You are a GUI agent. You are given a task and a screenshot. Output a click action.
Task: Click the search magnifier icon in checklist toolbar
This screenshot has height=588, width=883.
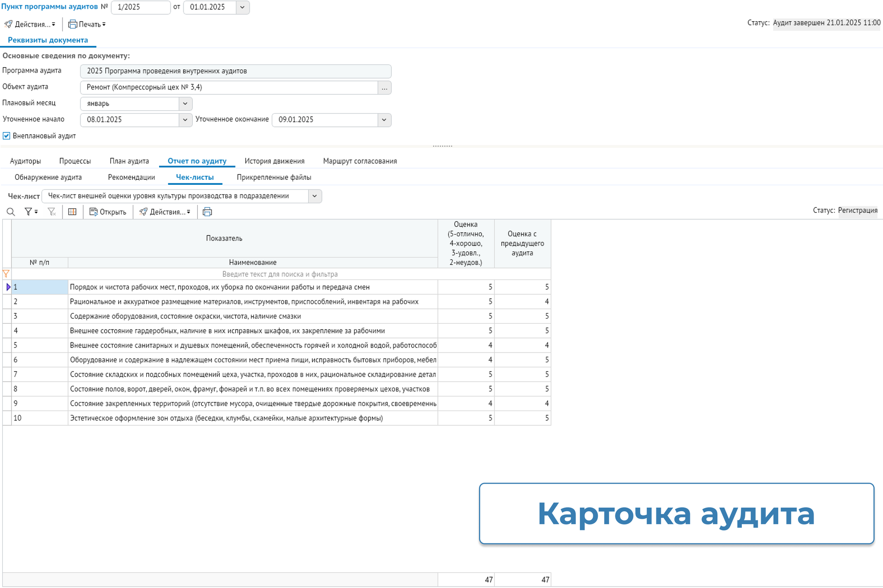(x=11, y=212)
